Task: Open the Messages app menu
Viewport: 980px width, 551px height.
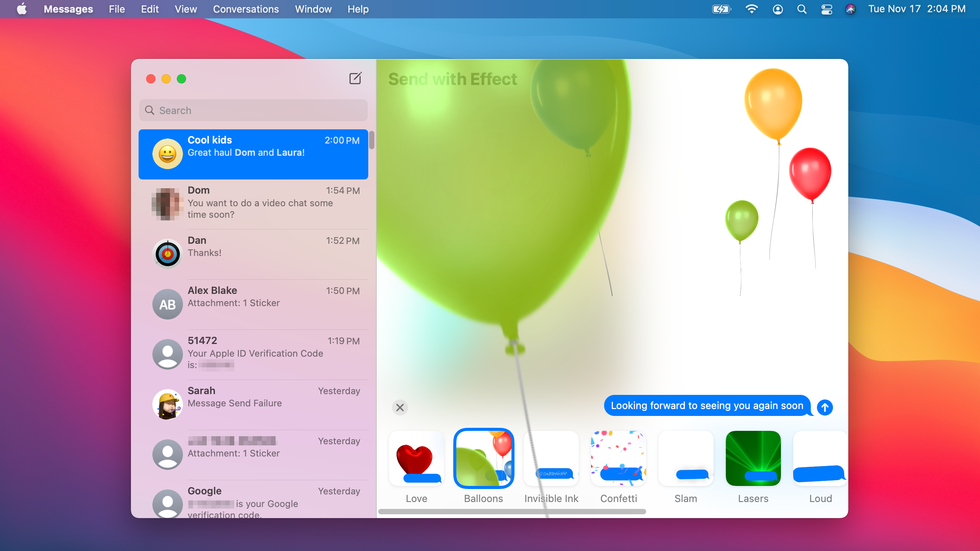Action: pos(68,9)
